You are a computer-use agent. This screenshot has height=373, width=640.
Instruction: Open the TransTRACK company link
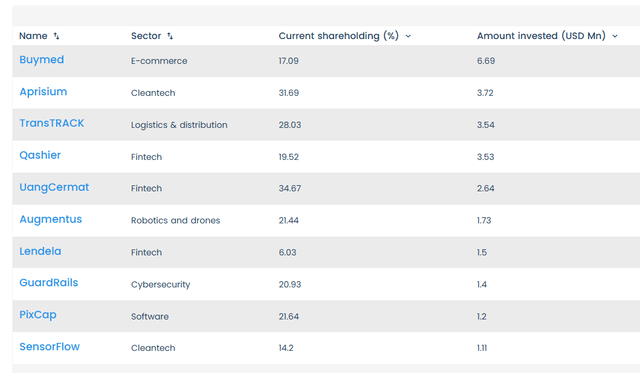point(52,123)
